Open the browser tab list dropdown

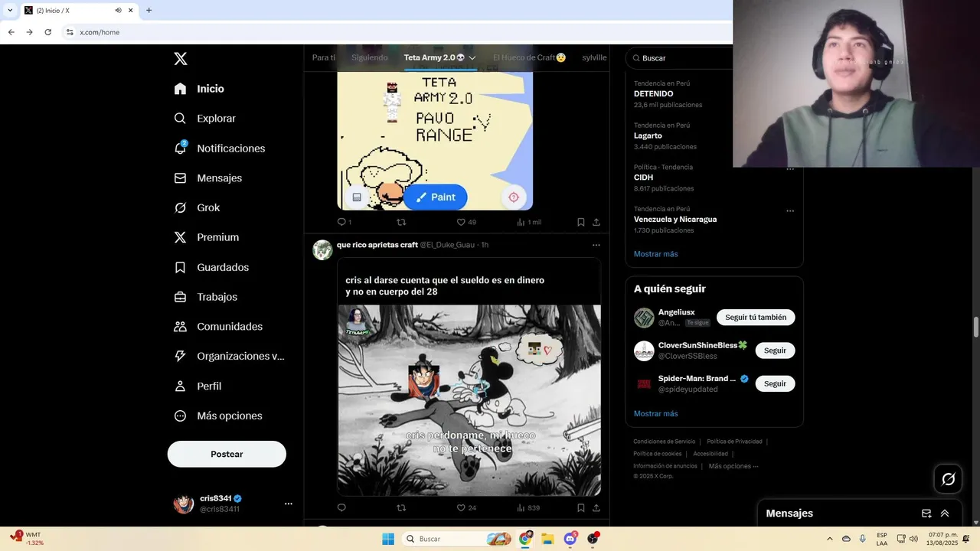tap(10, 10)
